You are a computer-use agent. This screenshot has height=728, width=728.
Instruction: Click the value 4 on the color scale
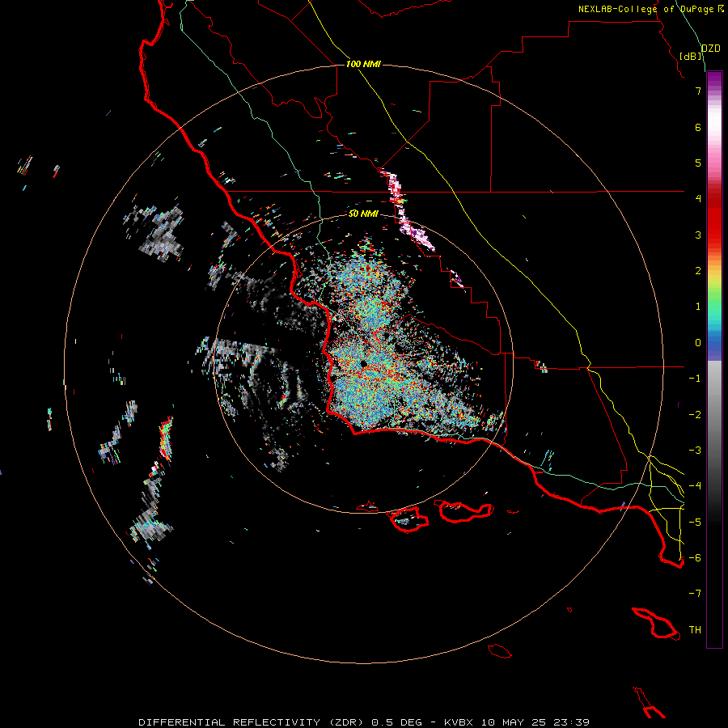[x=698, y=199]
